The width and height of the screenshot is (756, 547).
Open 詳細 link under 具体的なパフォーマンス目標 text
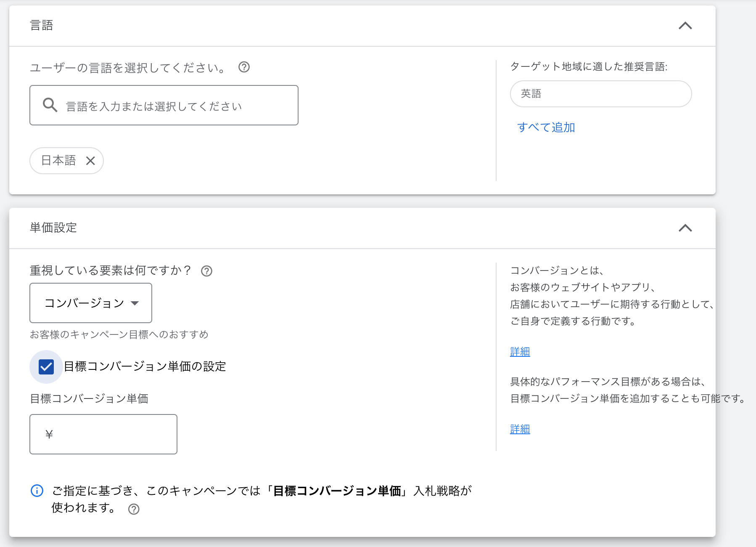(520, 429)
